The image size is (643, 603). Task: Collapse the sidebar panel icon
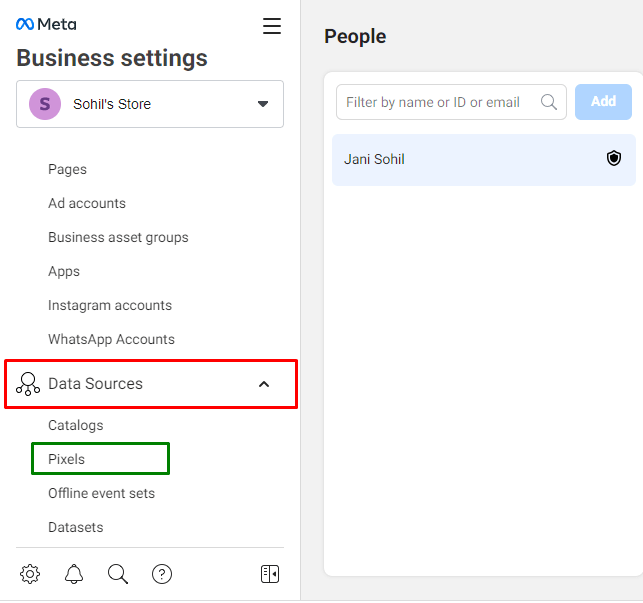(x=270, y=574)
